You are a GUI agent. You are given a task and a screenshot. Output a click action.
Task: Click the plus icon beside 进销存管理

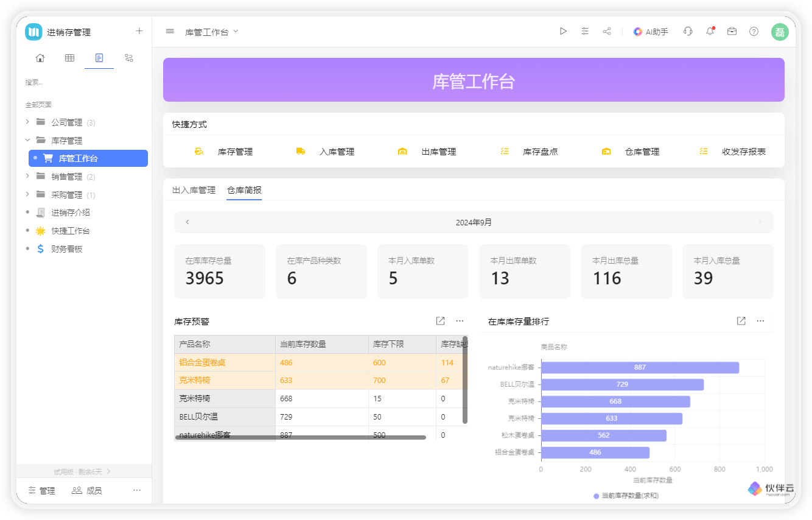[139, 31]
